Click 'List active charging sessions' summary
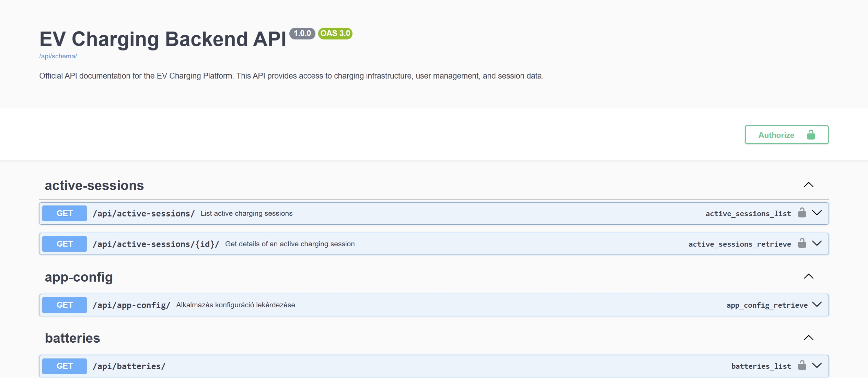This screenshot has height=378, width=868. 246,213
